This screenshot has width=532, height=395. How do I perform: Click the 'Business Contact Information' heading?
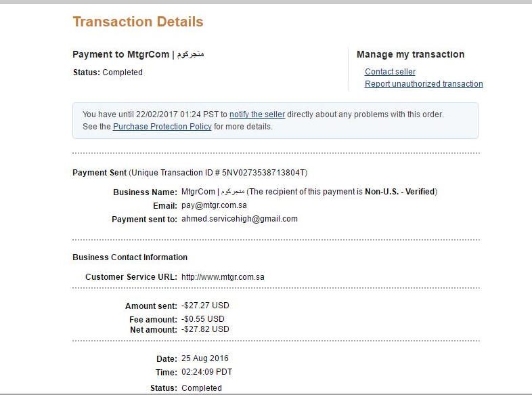[130, 257]
